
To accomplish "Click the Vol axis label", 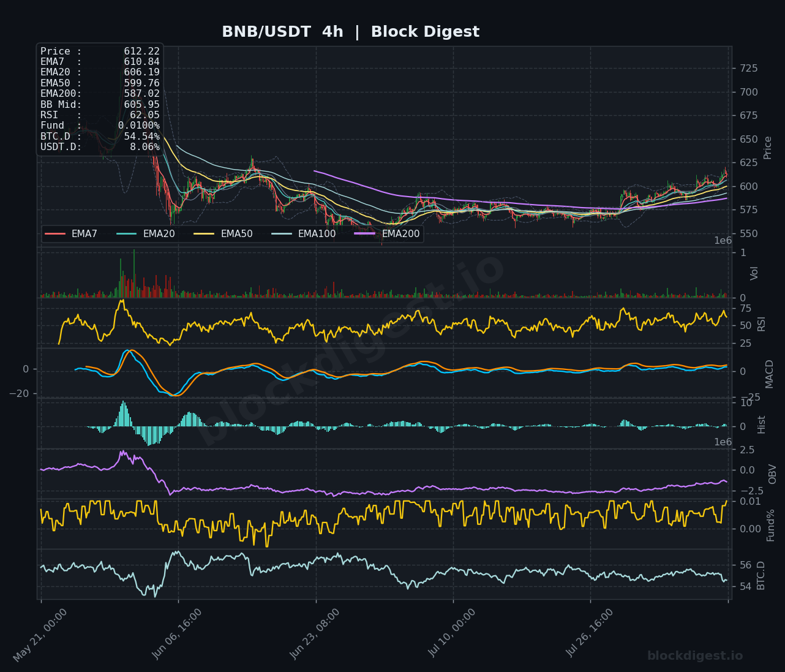I will [x=754, y=273].
